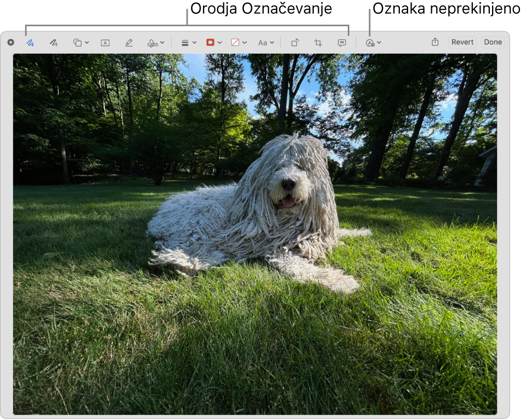Rotate the image with Rotate tool
This screenshot has width=531, height=420.
(295, 43)
